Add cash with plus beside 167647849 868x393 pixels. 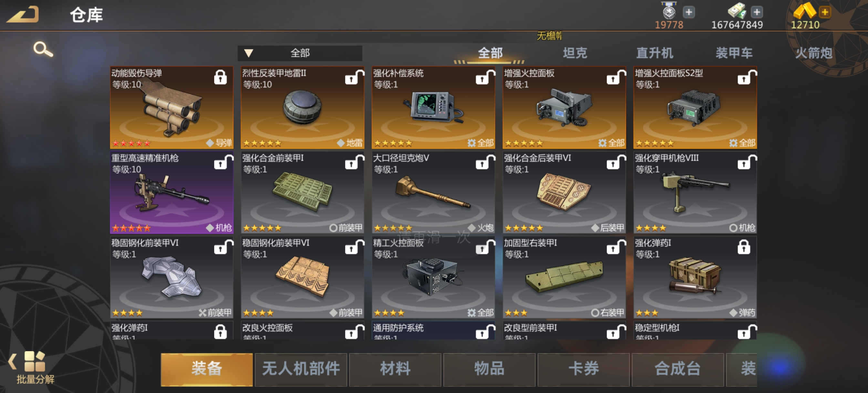click(x=757, y=12)
